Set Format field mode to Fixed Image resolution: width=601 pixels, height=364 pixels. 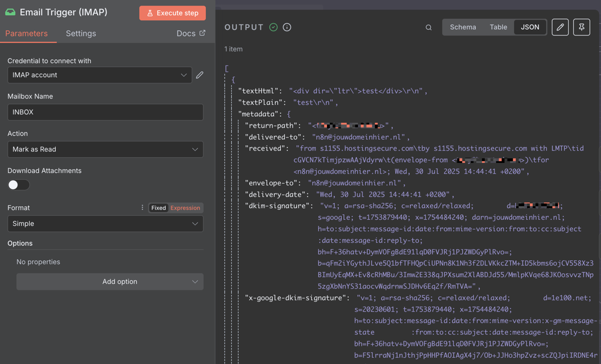pyautogui.click(x=158, y=208)
